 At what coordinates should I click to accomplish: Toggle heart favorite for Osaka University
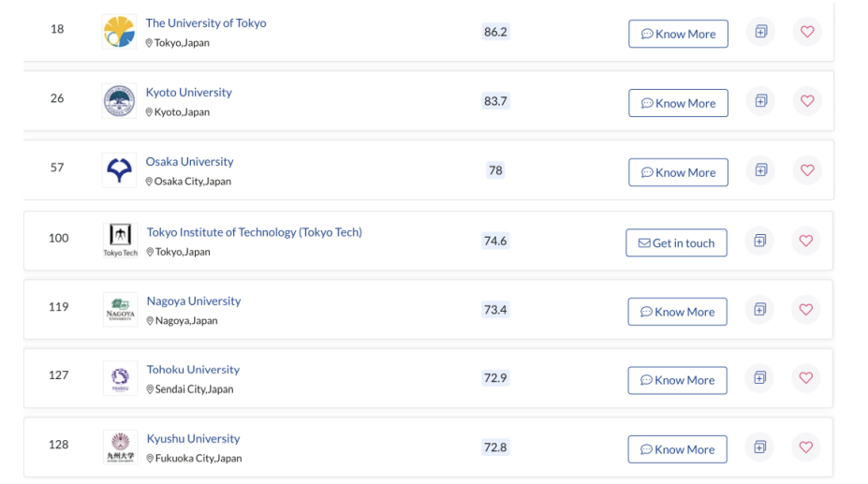pyautogui.click(x=807, y=170)
